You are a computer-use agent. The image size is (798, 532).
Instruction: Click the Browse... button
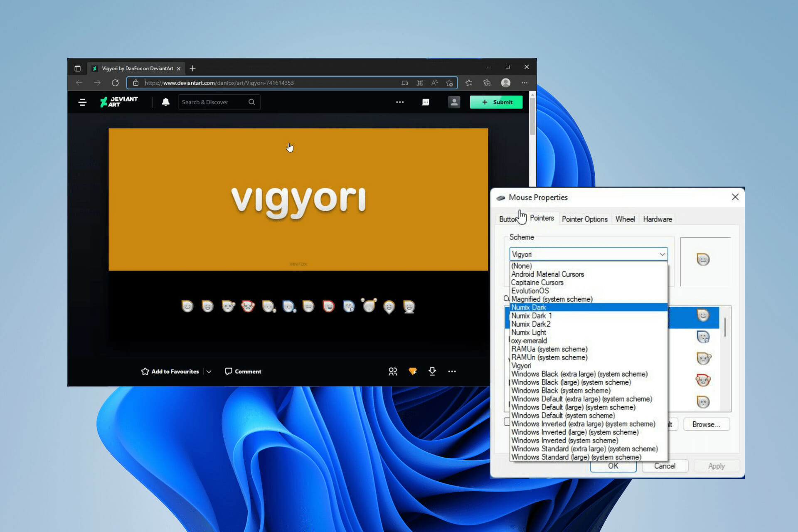point(706,424)
